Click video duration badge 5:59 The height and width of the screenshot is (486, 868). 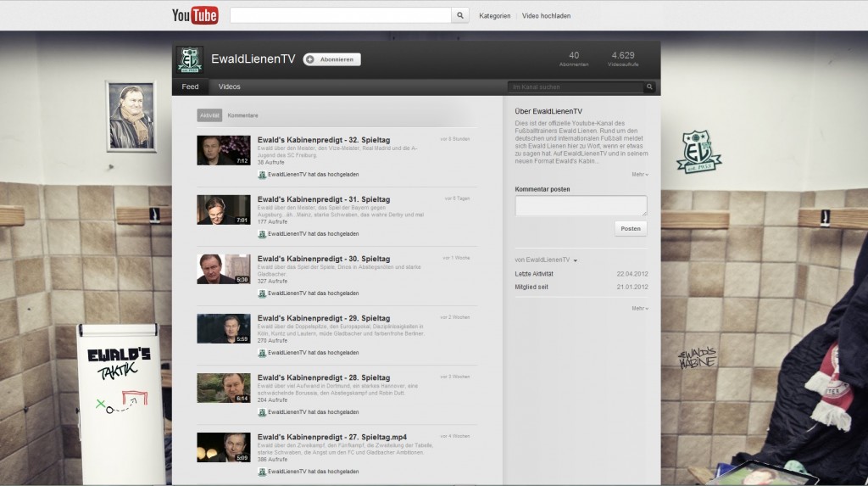pyautogui.click(x=242, y=338)
